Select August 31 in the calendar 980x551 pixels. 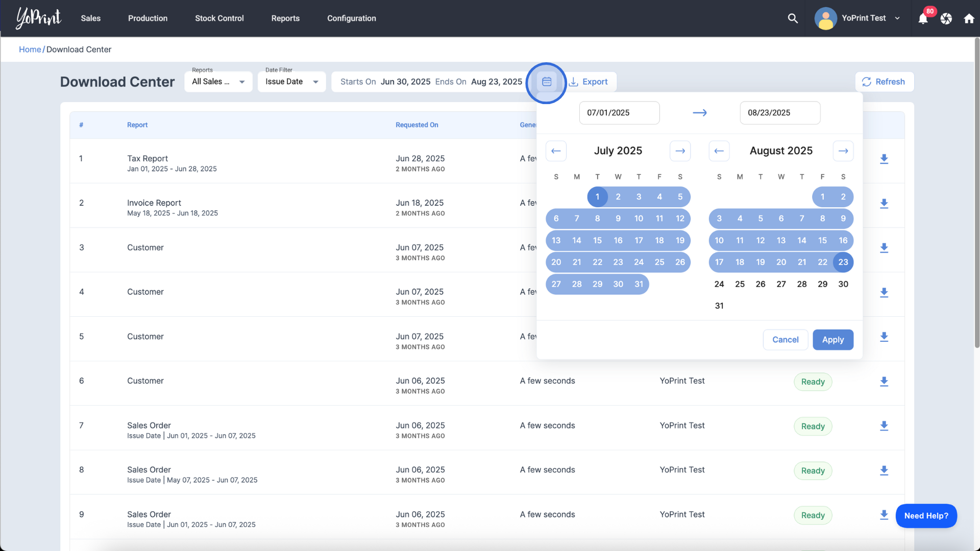719,306
